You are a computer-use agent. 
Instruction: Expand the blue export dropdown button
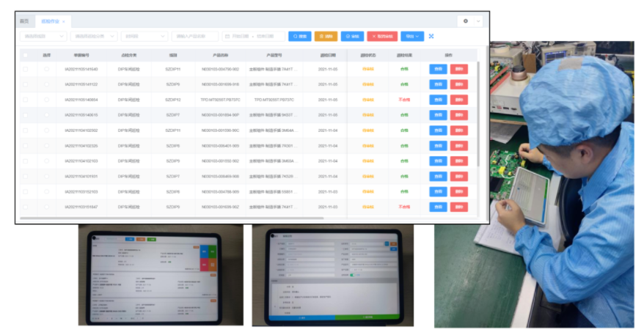point(413,36)
